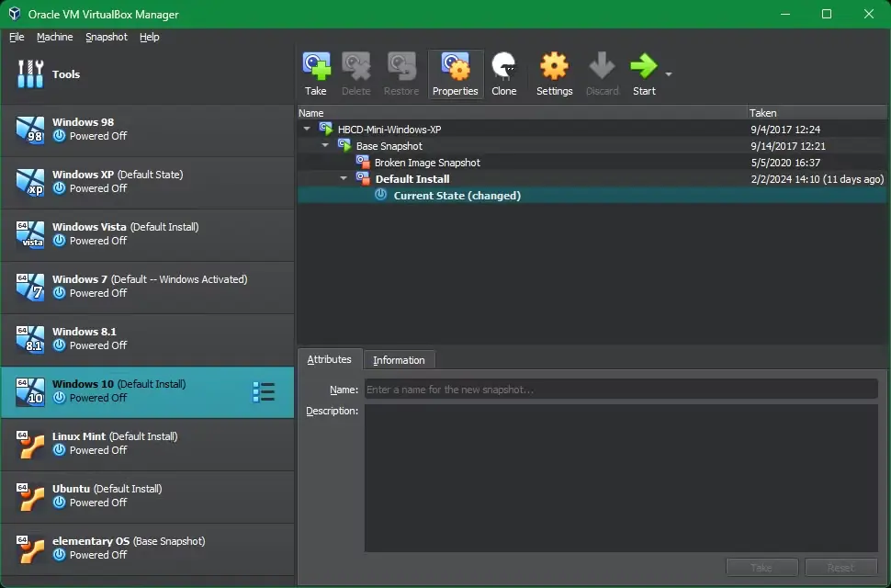Click the Linux Mint (Default Install) label
This screenshot has height=588, width=891.
point(115,436)
